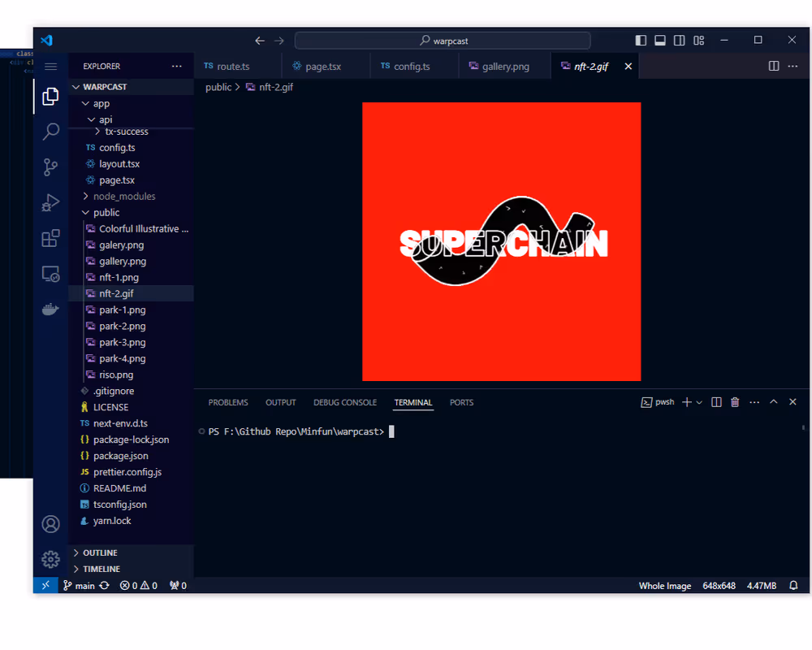812x650 pixels.
Task: Open the Docker view
Action: pos(50,310)
